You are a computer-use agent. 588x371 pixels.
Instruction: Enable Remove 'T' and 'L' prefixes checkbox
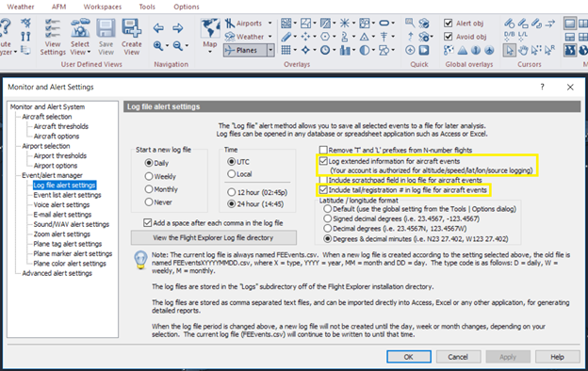point(323,151)
